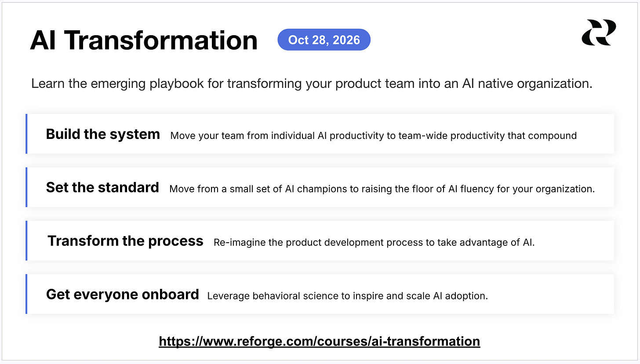The height and width of the screenshot is (364, 640).
Task: Click the Reforge logo icon
Action: pos(598,33)
